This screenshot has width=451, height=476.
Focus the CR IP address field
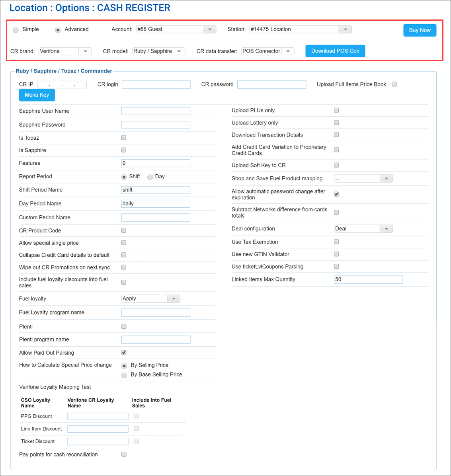(62, 84)
